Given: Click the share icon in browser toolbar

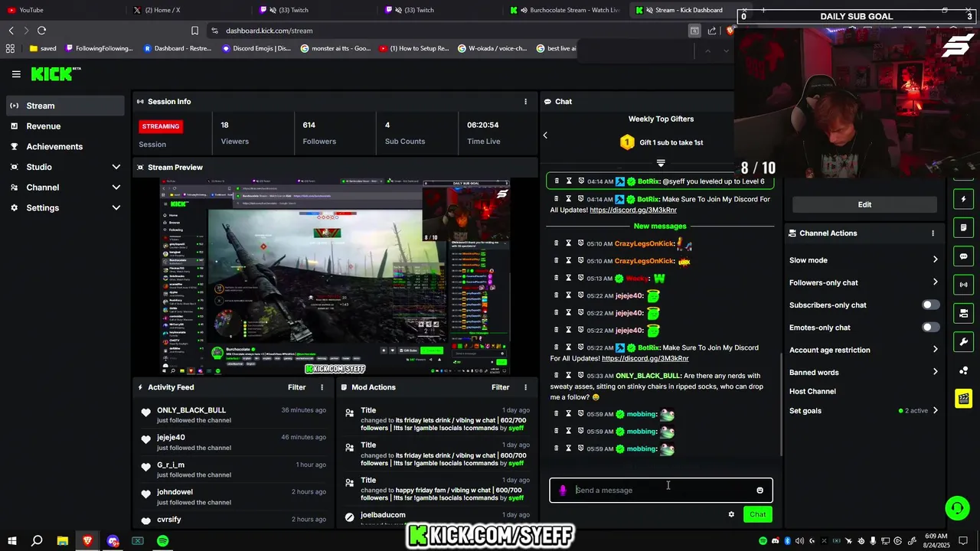Looking at the screenshot, I should click(712, 31).
